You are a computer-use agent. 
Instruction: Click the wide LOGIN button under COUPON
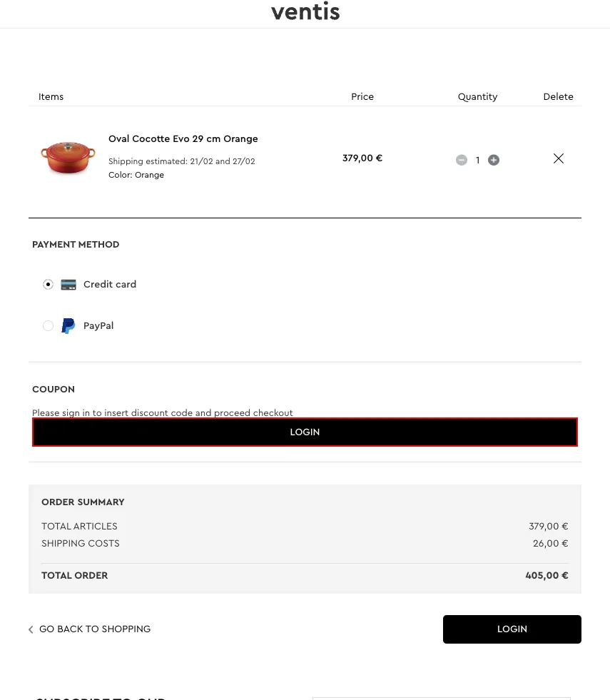tap(305, 432)
